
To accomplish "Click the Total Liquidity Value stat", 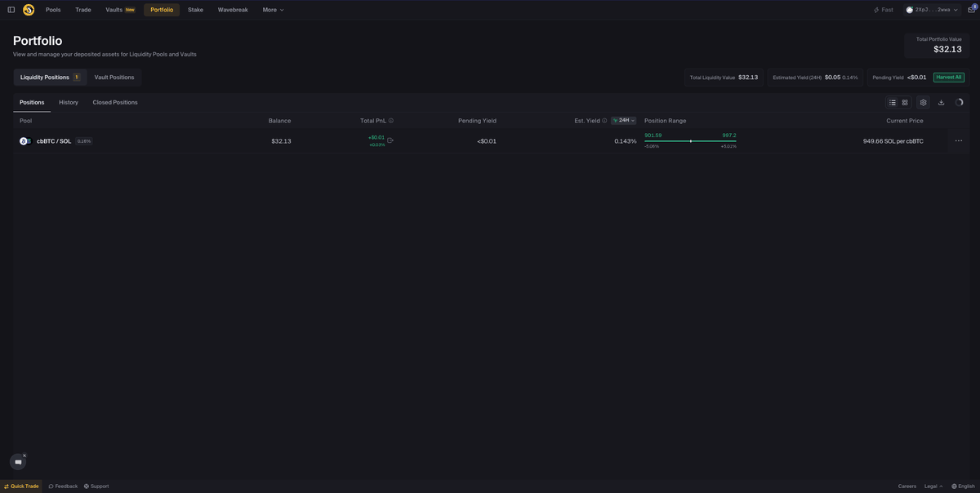I will (x=724, y=78).
